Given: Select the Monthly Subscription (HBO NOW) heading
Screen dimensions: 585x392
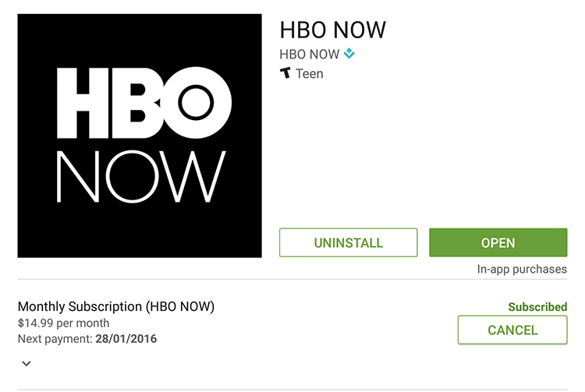Looking at the screenshot, I should click(x=116, y=306).
